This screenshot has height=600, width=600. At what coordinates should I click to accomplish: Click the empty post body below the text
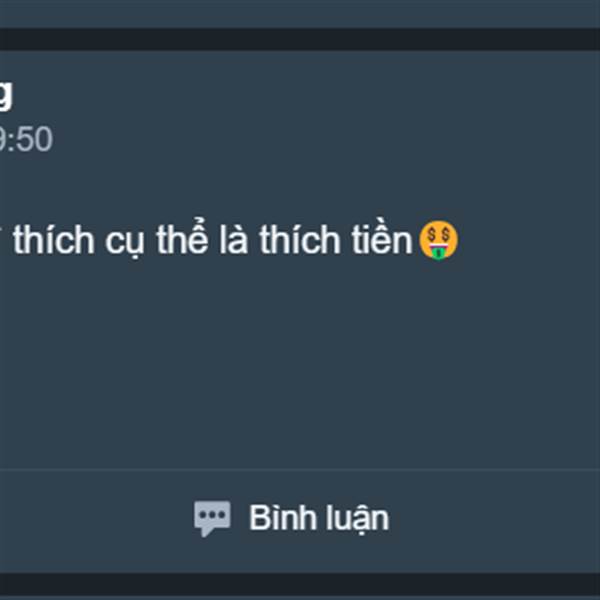pyautogui.click(x=300, y=364)
